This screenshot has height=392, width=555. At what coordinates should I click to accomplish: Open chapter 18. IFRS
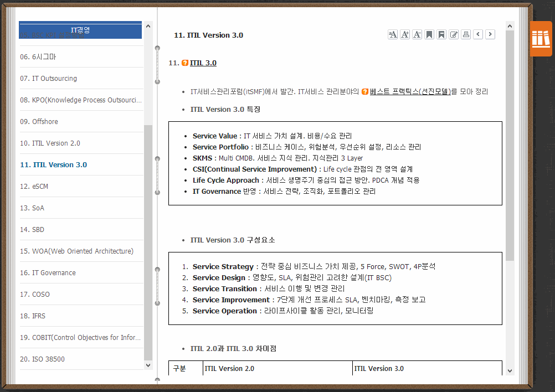[x=81, y=316]
